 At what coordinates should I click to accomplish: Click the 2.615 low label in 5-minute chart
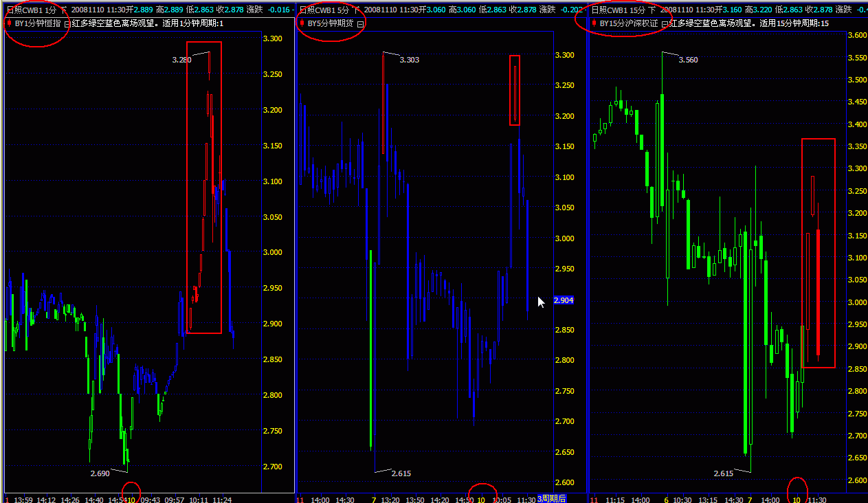click(x=401, y=473)
